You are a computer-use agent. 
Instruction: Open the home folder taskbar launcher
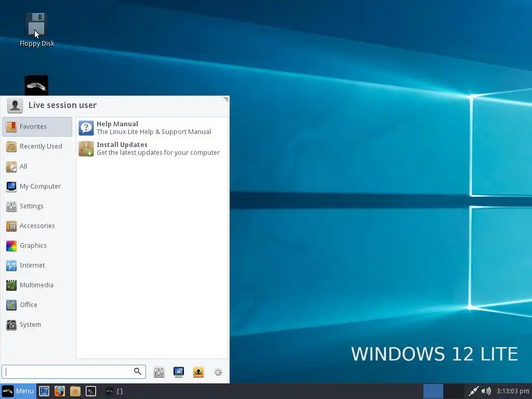(75, 391)
